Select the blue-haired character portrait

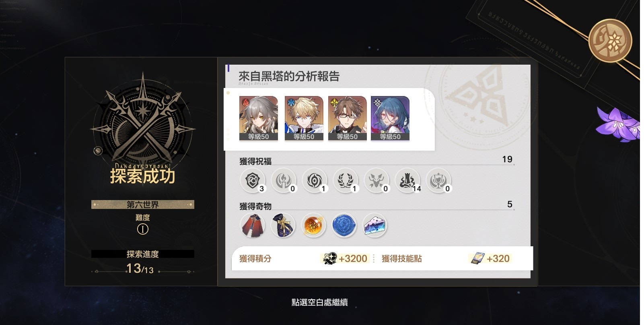tap(390, 118)
